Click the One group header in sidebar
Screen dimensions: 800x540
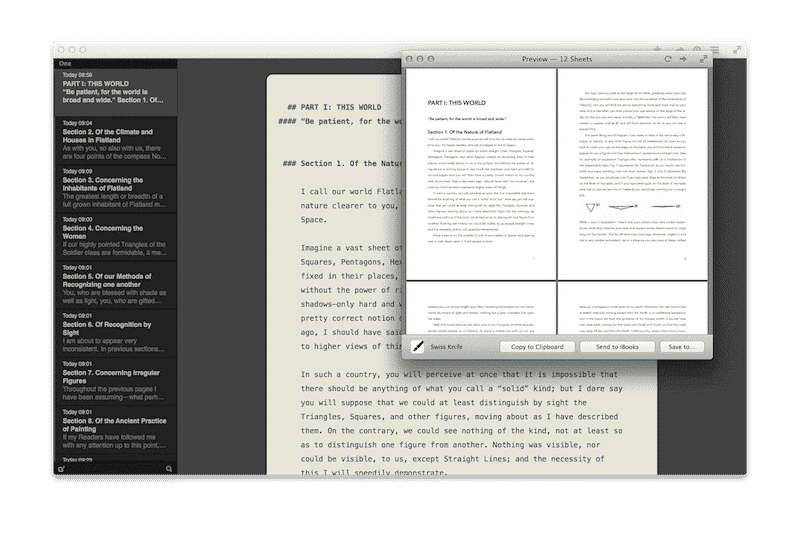pyautogui.click(x=116, y=64)
